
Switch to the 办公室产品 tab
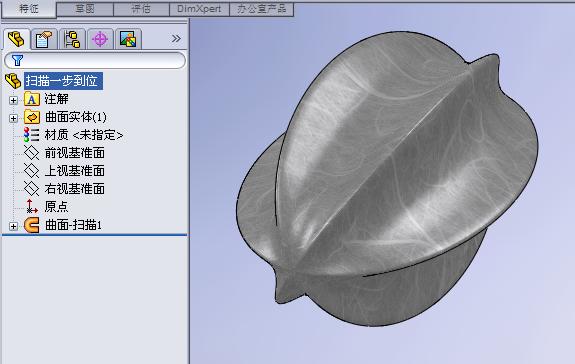261,9
